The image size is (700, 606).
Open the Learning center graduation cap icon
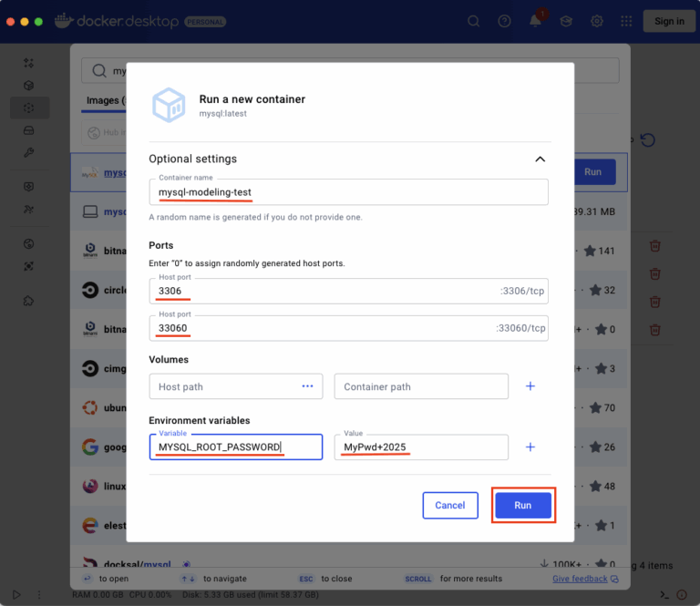click(565, 21)
